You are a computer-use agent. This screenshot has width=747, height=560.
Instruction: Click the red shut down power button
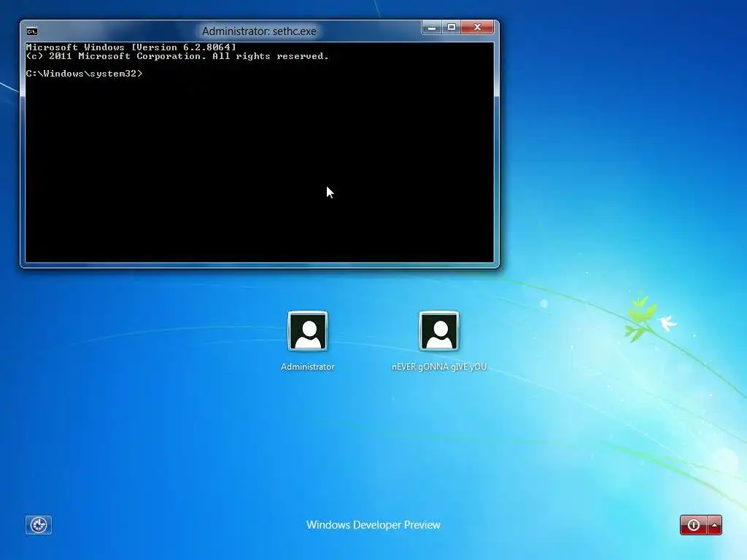tap(694, 525)
